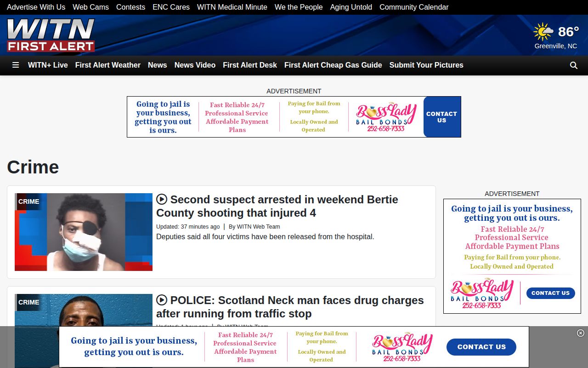Click 'Deputies said all four victims' summary text

click(265, 237)
